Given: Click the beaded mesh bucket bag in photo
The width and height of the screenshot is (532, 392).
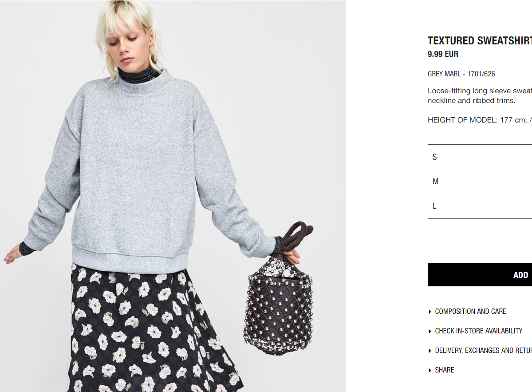Looking at the screenshot, I should click(x=278, y=295).
